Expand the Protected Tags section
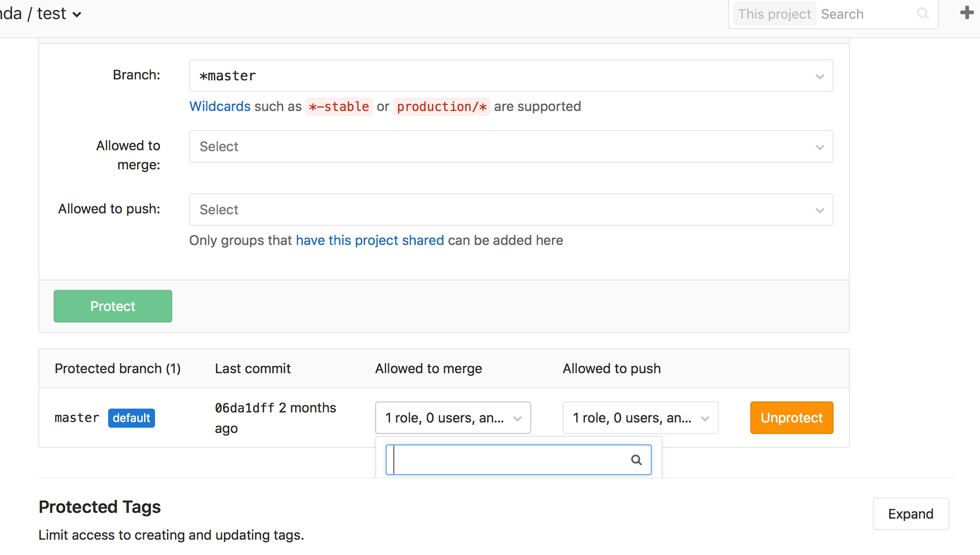This screenshot has width=980, height=555. (911, 514)
